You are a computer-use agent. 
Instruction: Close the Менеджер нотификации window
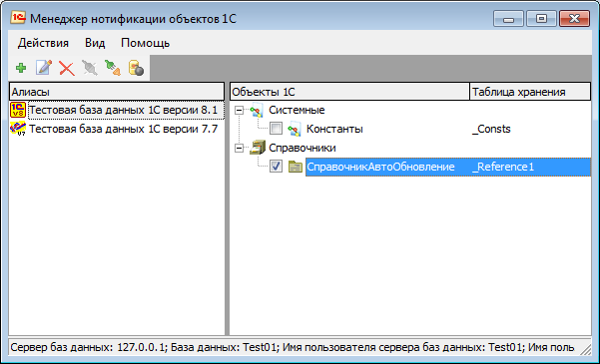point(574,19)
